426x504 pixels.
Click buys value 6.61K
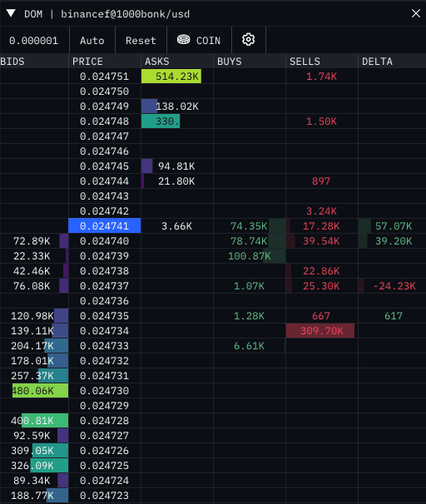tap(249, 346)
